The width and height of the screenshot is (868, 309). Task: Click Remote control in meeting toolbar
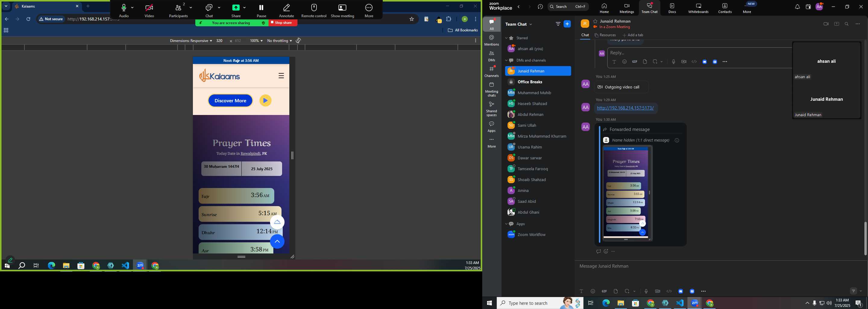pyautogui.click(x=314, y=11)
